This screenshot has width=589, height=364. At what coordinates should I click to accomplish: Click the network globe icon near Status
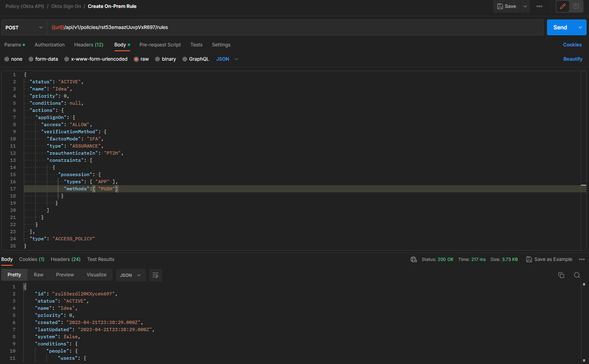[414, 259]
